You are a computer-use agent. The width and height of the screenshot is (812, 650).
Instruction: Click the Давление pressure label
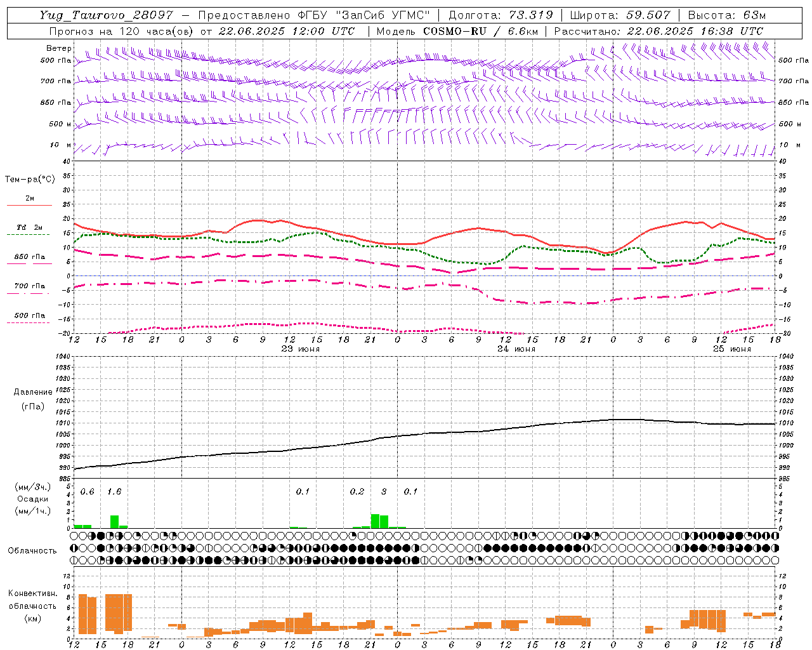pyautogui.click(x=33, y=392)
